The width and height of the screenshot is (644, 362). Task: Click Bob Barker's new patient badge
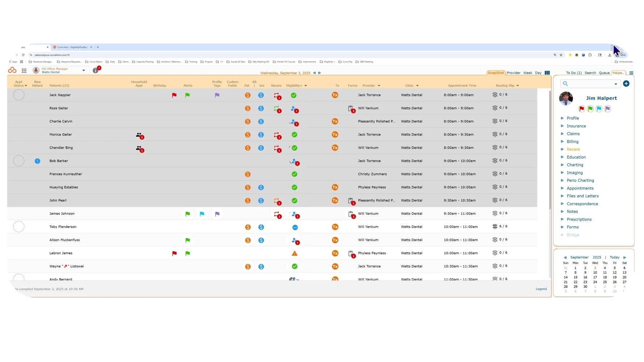[x=37, y=161]
